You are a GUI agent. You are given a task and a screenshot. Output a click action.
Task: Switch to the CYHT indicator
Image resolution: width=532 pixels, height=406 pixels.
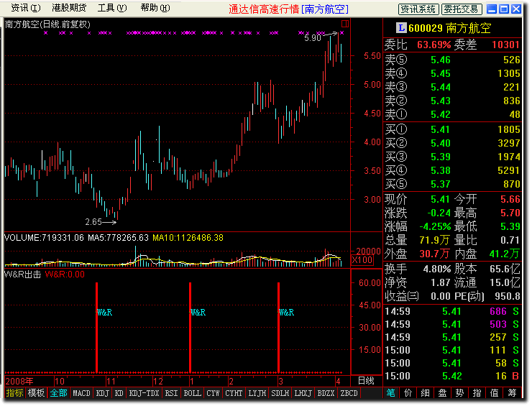click(234, 393)
